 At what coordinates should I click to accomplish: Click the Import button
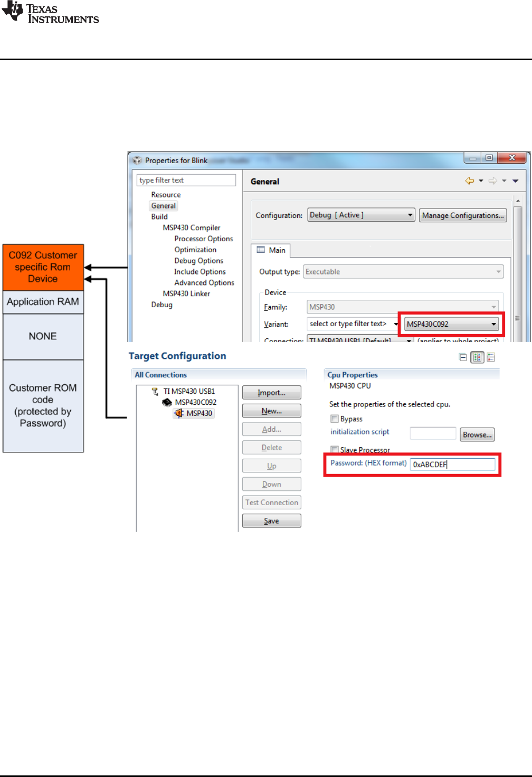click(272, 393)
